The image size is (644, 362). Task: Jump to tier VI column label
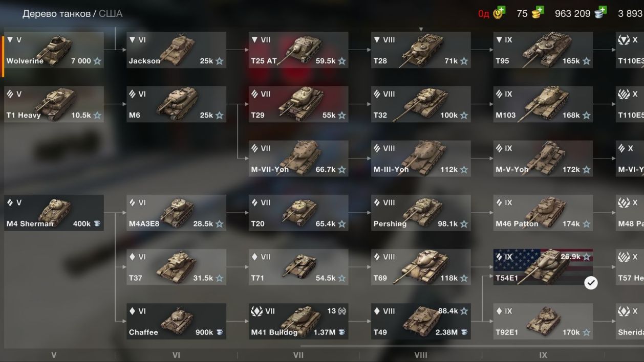pyautogui.click(x=176, y=355)
